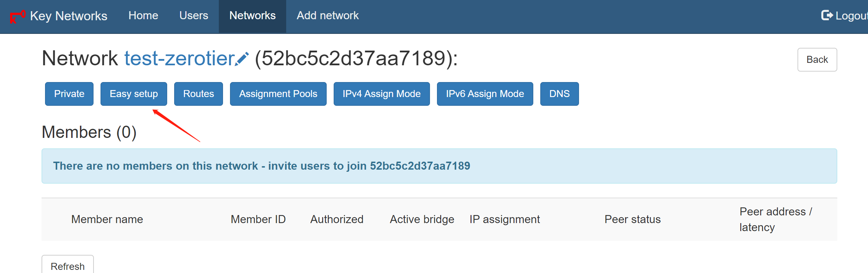Toggle the Private network access button
The image size is (868, 273).
69,94
